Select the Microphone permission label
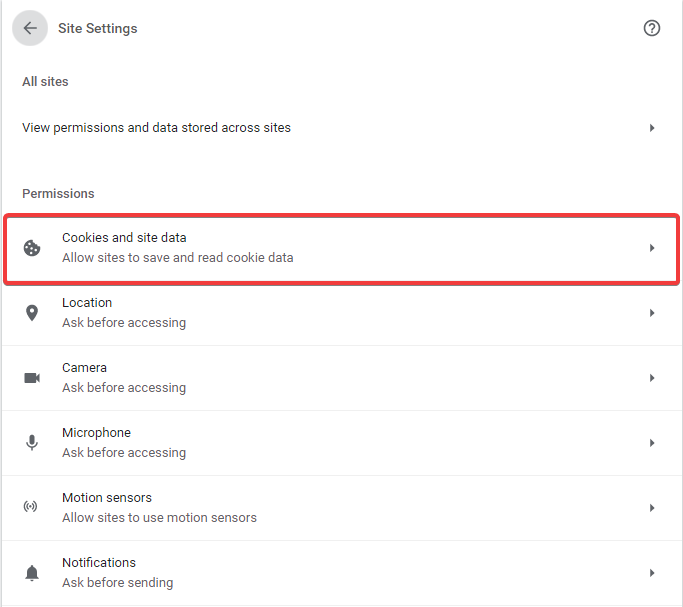 [x=96, y=433]
